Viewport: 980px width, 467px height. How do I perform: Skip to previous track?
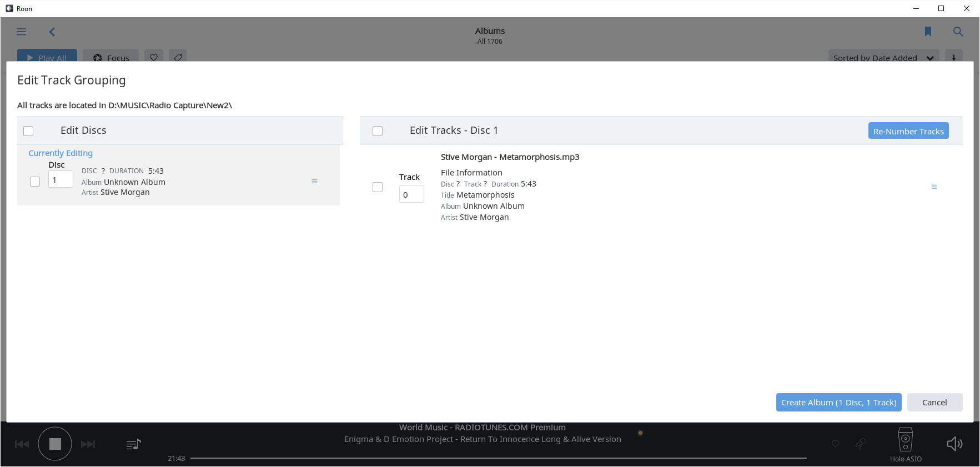coord(22,444)
